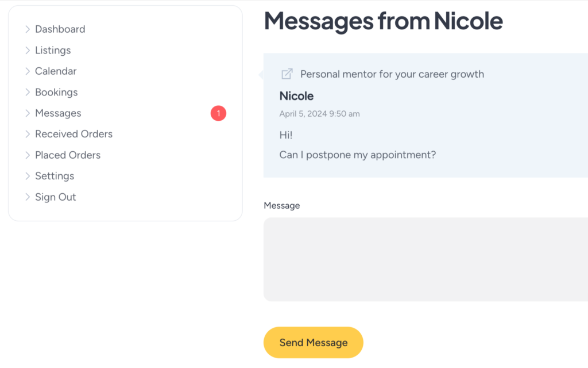Click the chevron icon next to Received Orders

[28, 134]
